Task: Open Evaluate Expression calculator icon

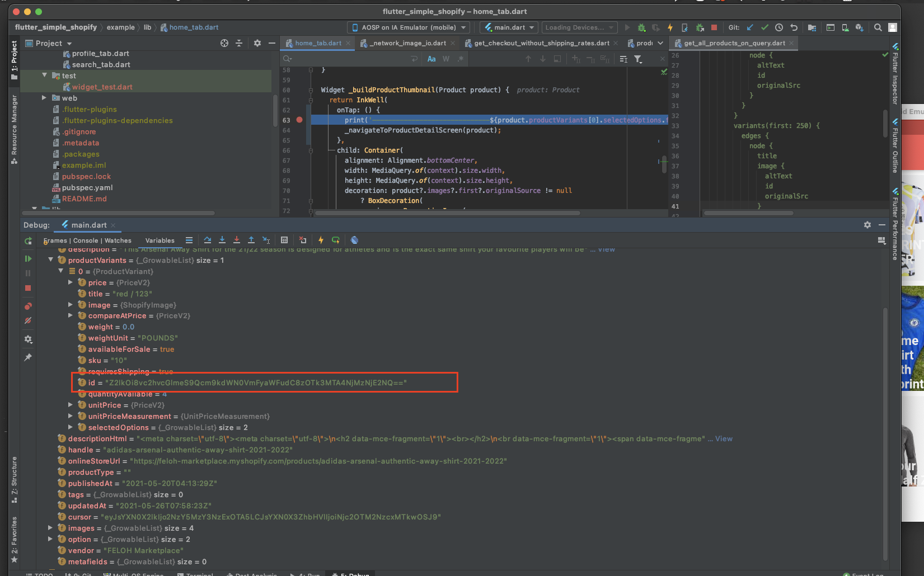Action: pyautogui.click(x=284, y=240)
